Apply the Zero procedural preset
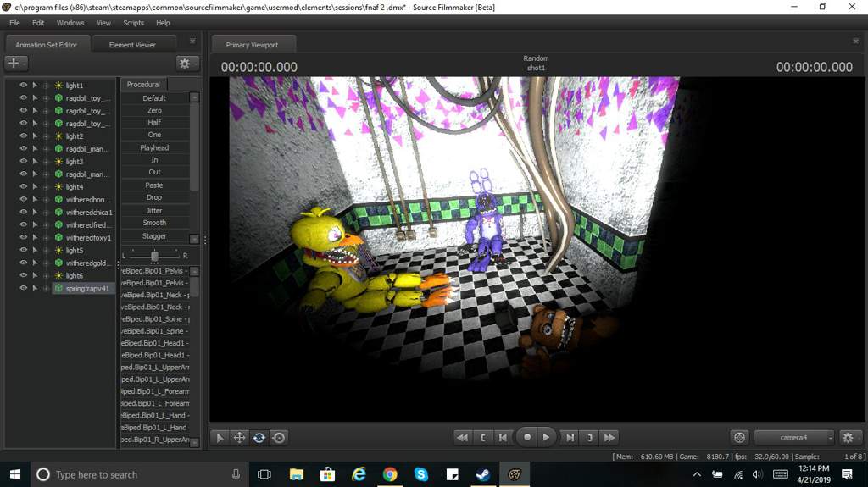 point(154,110)
